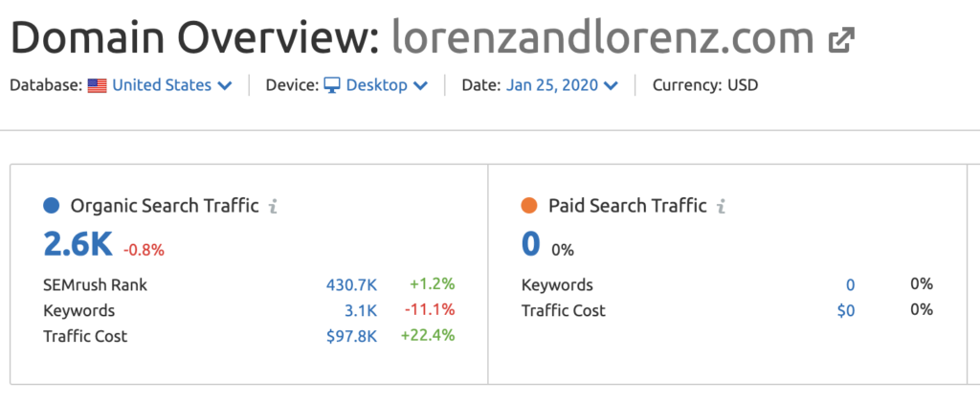Click info icon next to Organic Search Traffic
The image size is (980, 404).
pos(274,206)
